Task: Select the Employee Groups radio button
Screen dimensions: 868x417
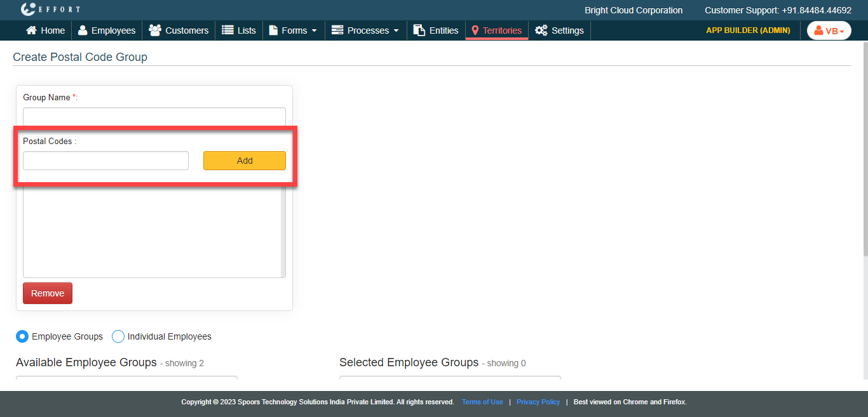Action: tap(22, 336)
